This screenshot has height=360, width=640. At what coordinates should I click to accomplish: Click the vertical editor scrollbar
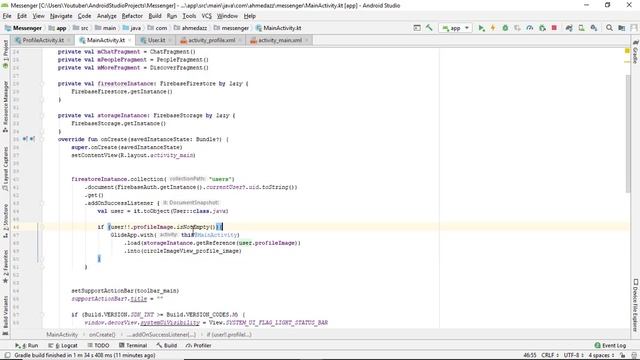tap(627, 133)
